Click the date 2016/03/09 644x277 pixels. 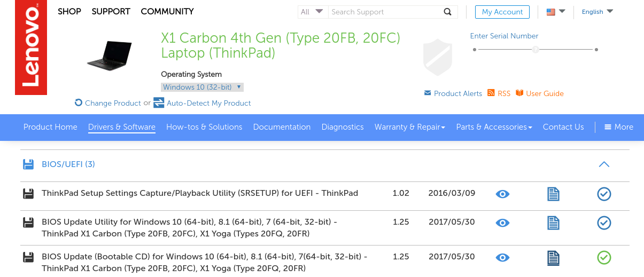(x=452, y=193)
